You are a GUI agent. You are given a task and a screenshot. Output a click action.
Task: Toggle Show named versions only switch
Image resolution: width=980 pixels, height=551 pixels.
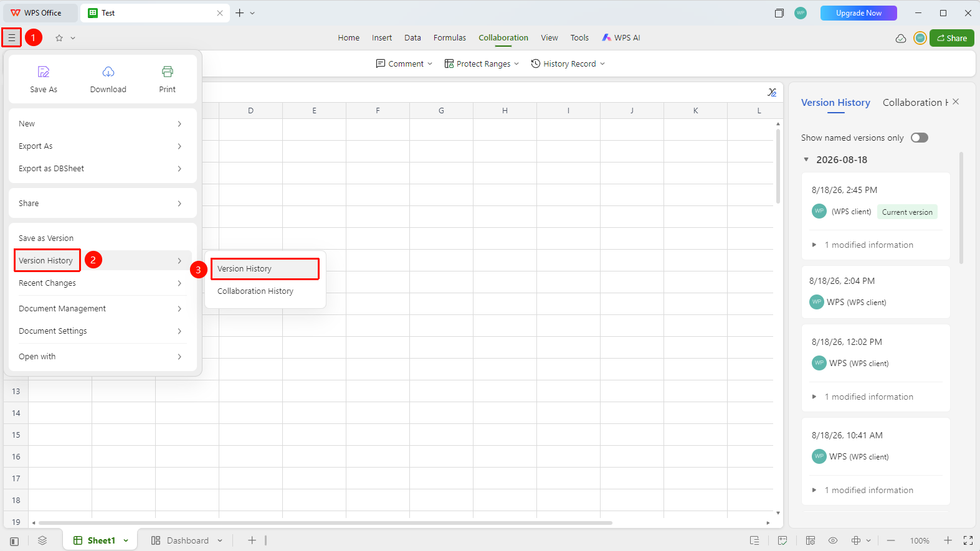(920, 138)
